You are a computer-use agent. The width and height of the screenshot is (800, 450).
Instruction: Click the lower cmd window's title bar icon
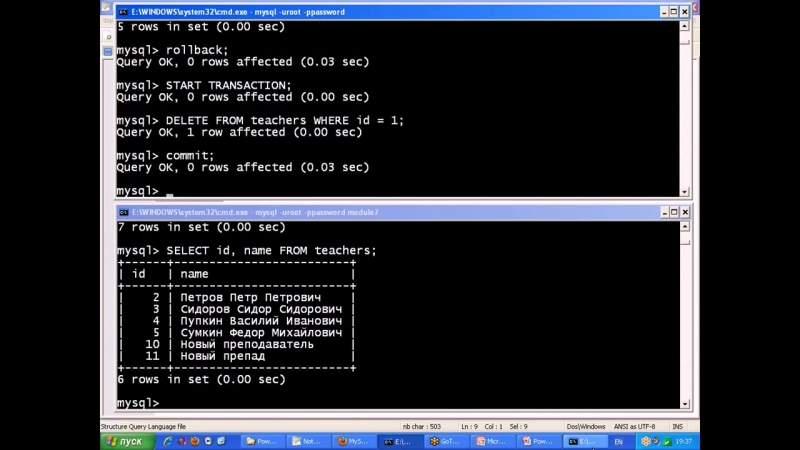(x=123, y=212)
